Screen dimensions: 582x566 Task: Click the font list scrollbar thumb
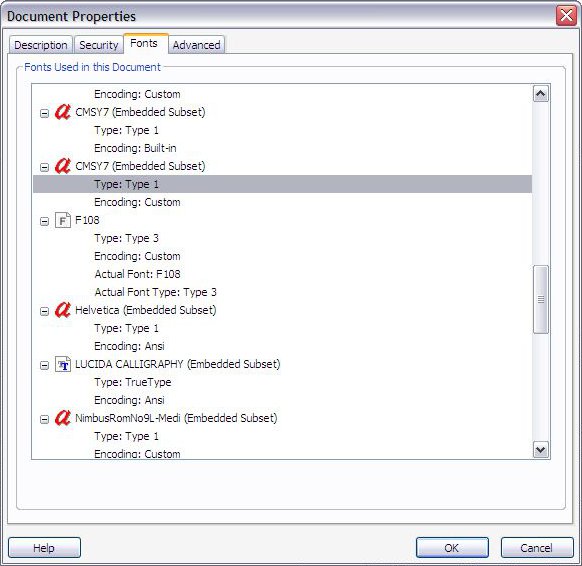pos(541,299)
